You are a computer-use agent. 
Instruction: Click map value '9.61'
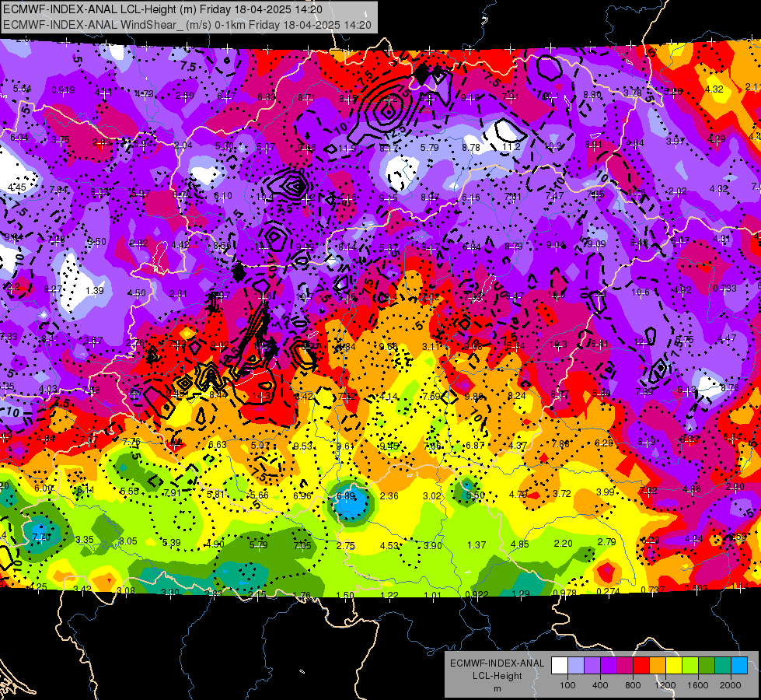point(346,446)
